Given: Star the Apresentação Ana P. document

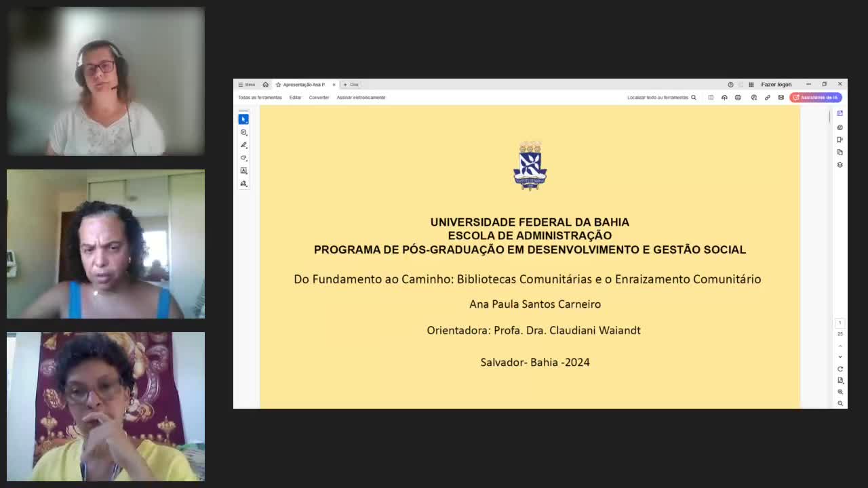Looking at the screenshot, I should [x=278, y=85].
